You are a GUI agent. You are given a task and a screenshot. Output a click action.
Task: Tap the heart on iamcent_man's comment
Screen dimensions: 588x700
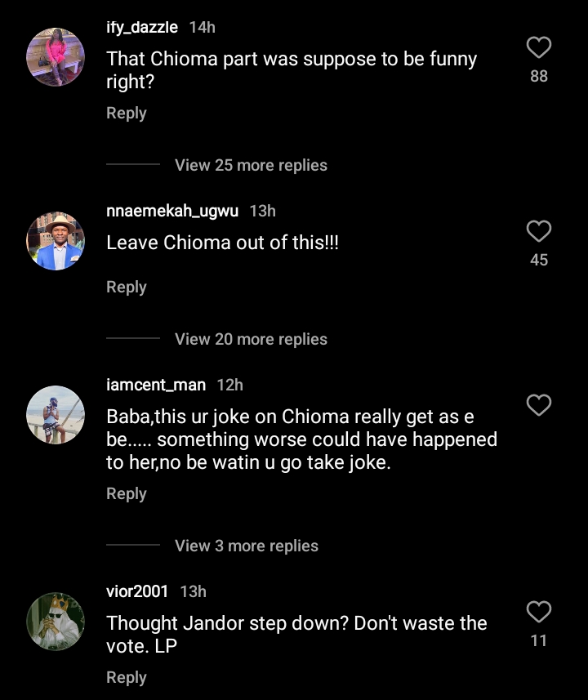pyautogui.click(x=538, y=405)
